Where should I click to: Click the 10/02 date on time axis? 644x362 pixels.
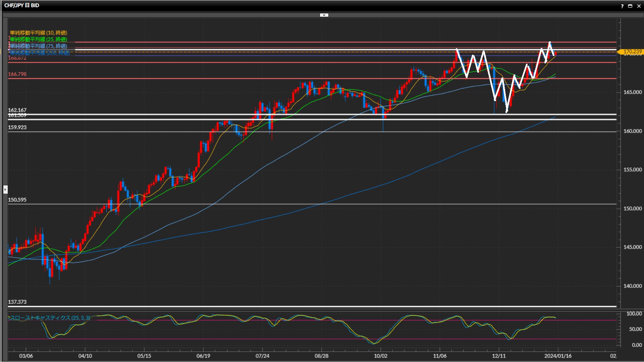coord(381,356)
